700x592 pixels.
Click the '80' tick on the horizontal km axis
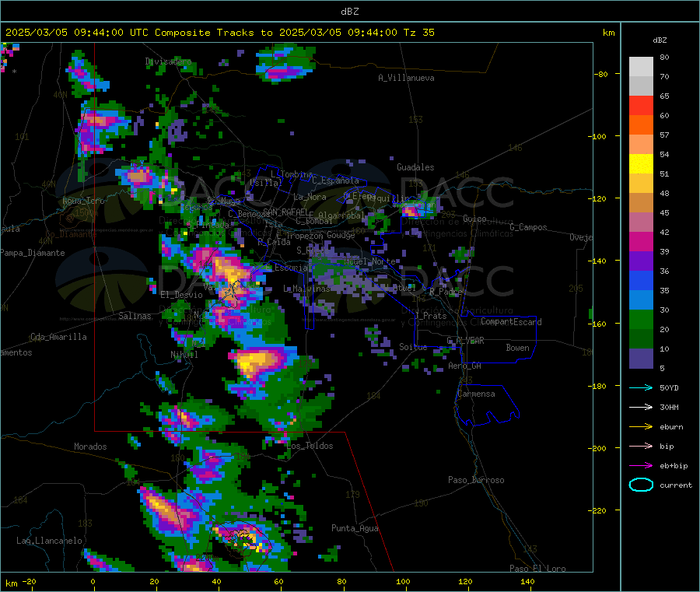tap(341, 581)
